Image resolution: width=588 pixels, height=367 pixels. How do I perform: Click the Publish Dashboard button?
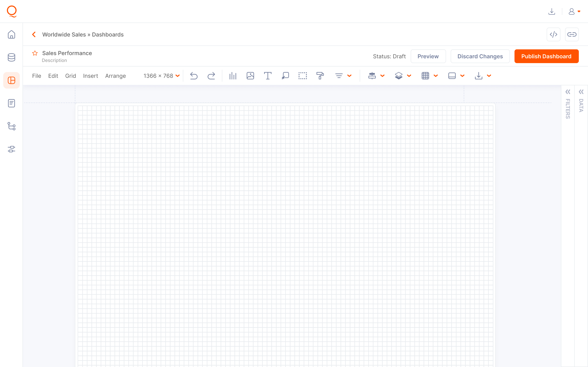point(546,56)
